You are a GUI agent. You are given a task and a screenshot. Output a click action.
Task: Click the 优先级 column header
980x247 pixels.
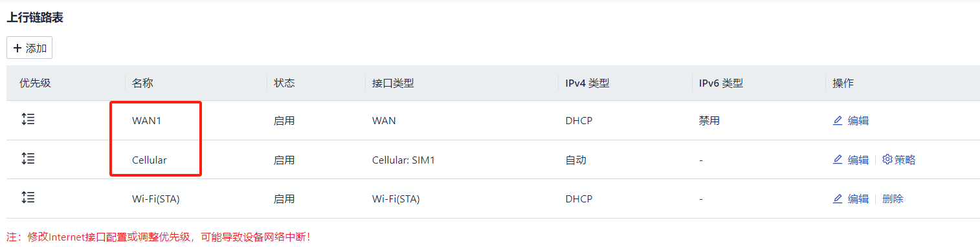click(35, 83)
